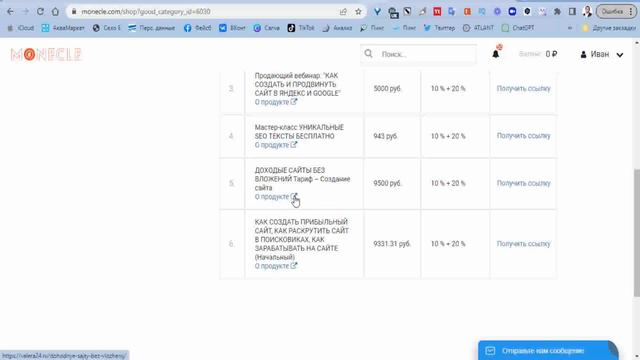Screen dimensions: 640x360
Task: Click the page vertical scrollbar thumb
Action: click(636, 233)
